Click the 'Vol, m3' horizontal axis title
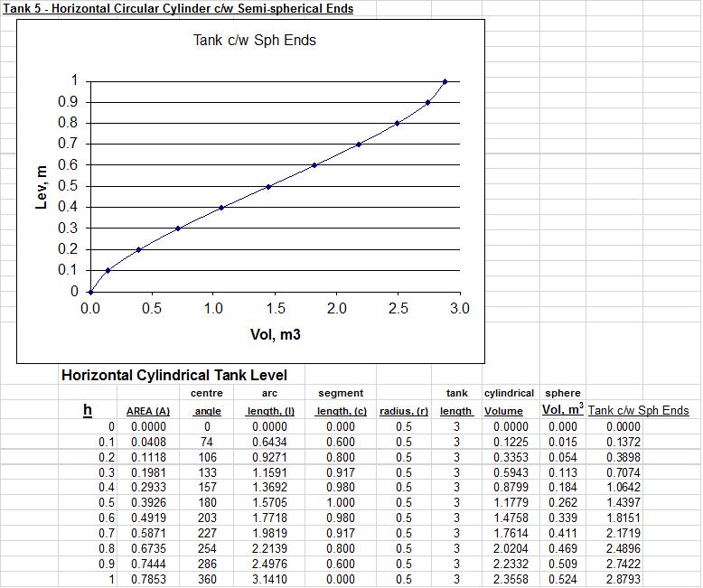Viewport: 703px width, 588px height. (275, 335)
